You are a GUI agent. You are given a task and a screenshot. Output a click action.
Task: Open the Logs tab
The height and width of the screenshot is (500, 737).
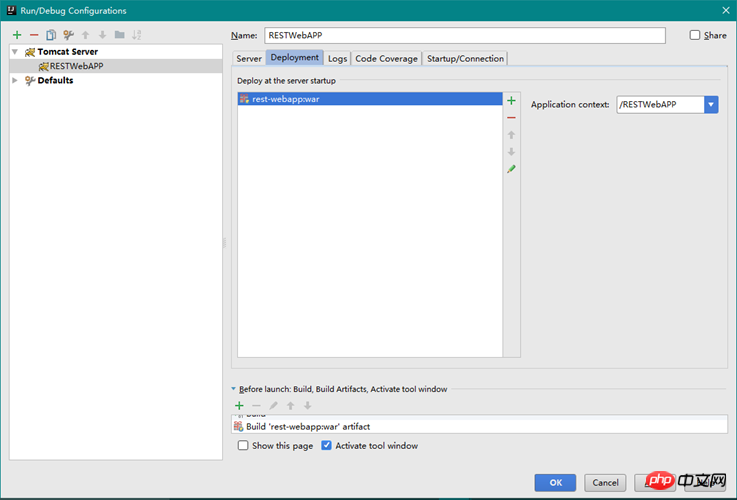(337, 58)
